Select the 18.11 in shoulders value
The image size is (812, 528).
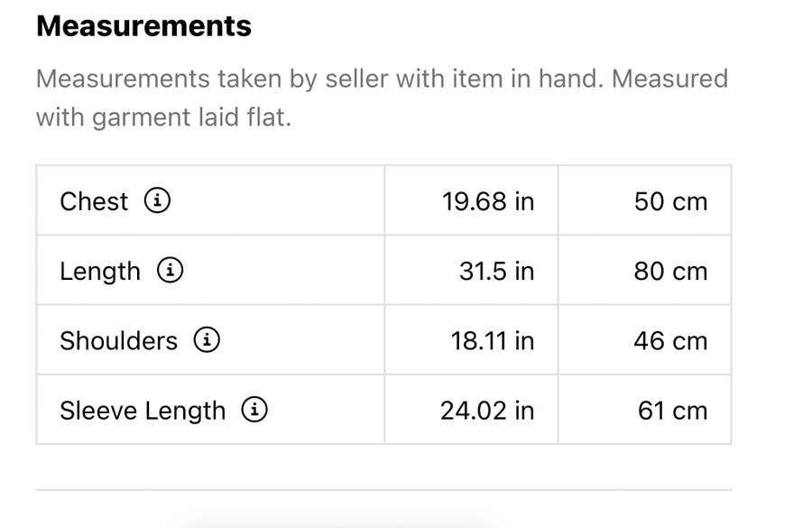pos(492,341)
